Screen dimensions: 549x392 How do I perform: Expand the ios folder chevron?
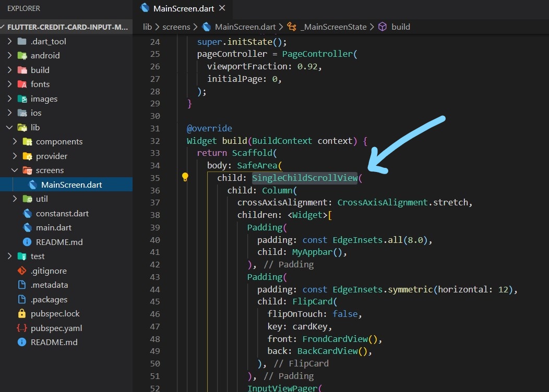[x=10, y=113]
